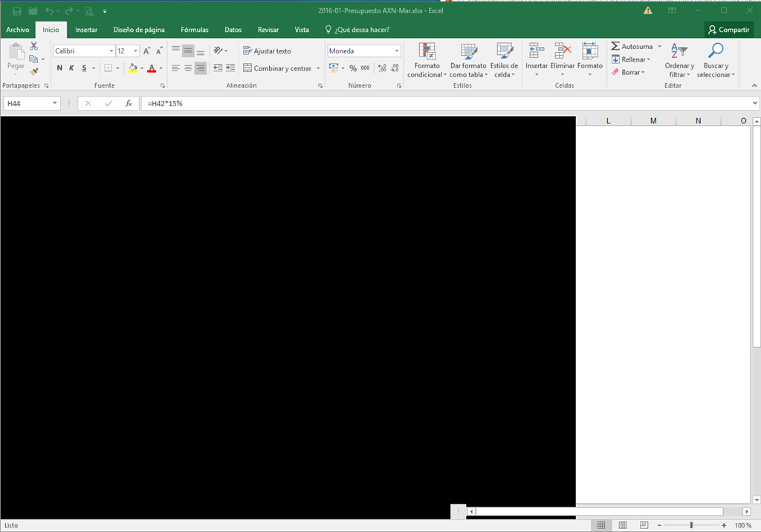The height and width of the screenshot is (532, 761).
Task: Align text right horizontally
Action: (x=201, y=68)
